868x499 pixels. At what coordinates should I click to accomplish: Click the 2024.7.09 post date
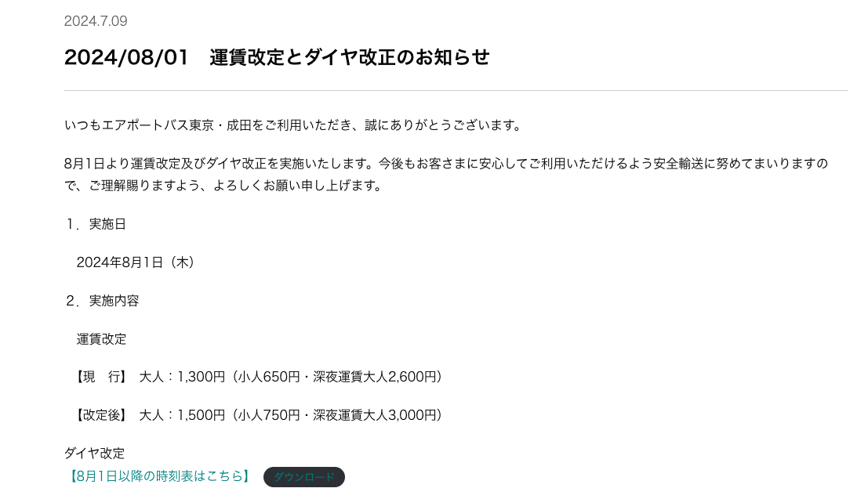click(96, 21)
